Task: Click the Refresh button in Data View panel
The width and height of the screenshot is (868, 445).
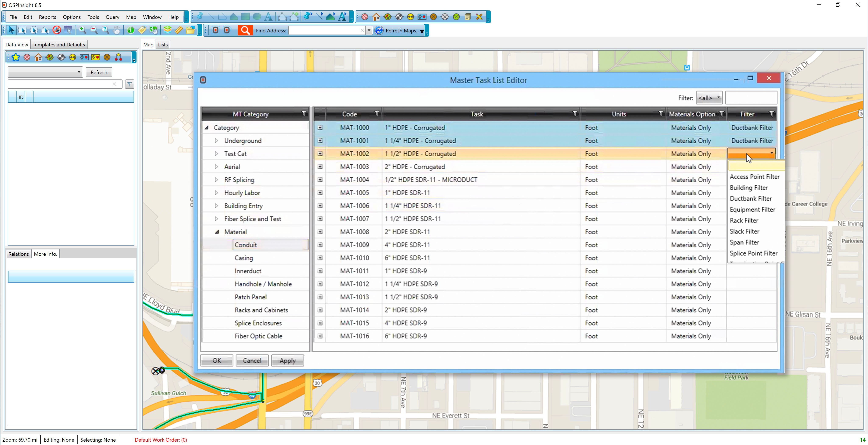Action: tap(99, 72)
